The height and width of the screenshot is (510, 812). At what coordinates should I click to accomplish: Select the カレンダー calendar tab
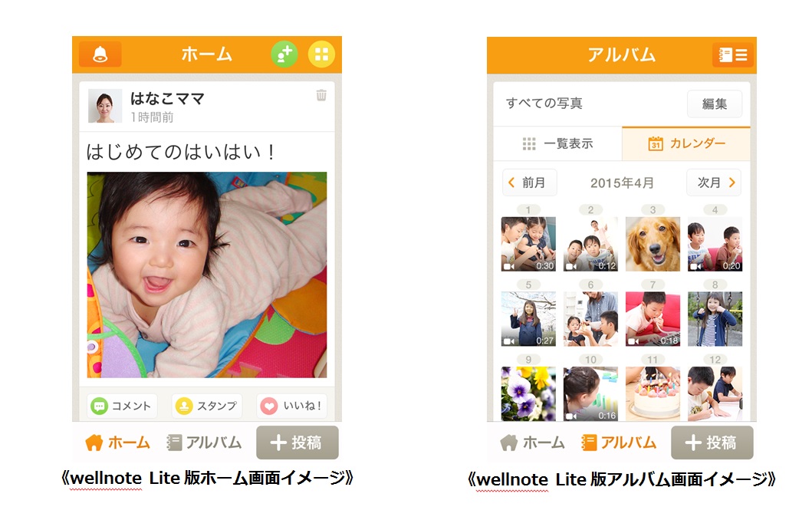(x=686, y=143)
